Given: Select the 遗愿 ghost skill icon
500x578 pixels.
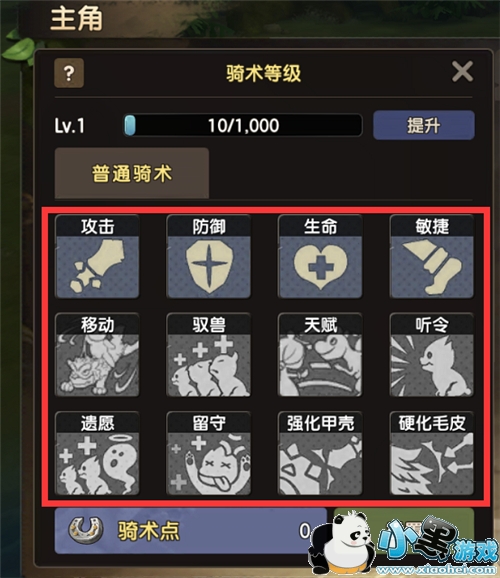Looking at the screenshot, I should 97,453.
